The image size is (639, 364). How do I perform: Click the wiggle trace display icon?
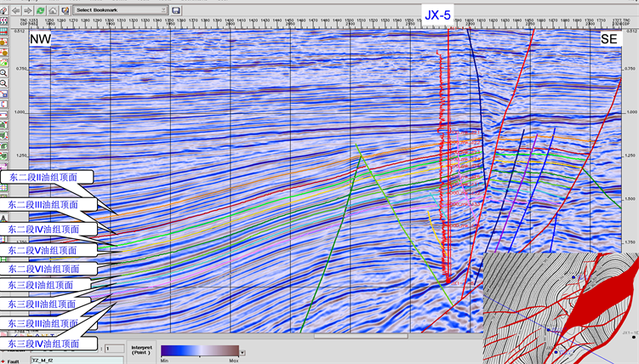tap(4, 20)
